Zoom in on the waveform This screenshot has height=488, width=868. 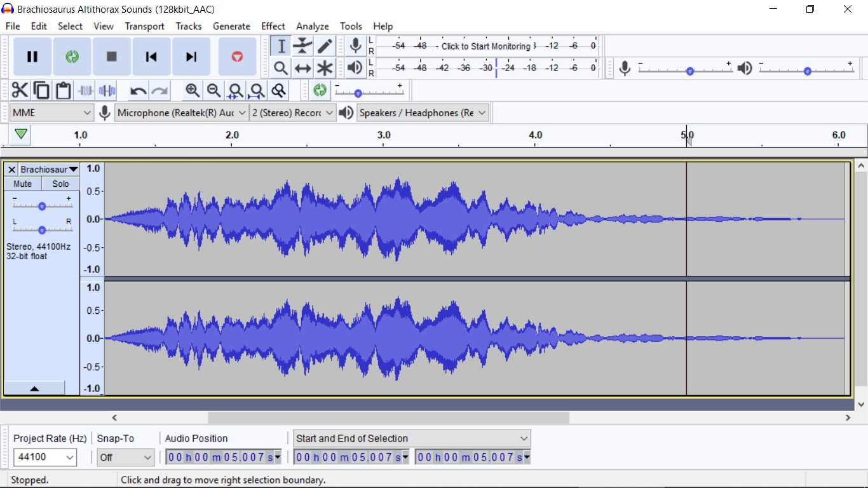point(193,91)
